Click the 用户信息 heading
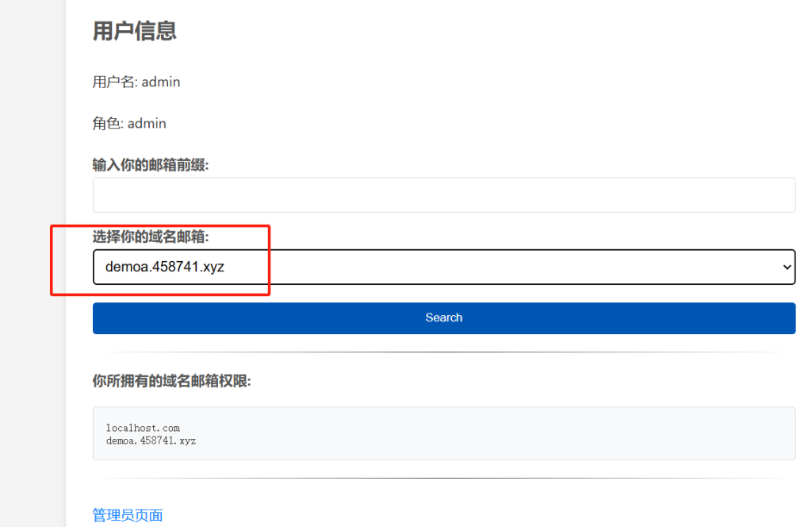812x527 pixels. (134, 31)
